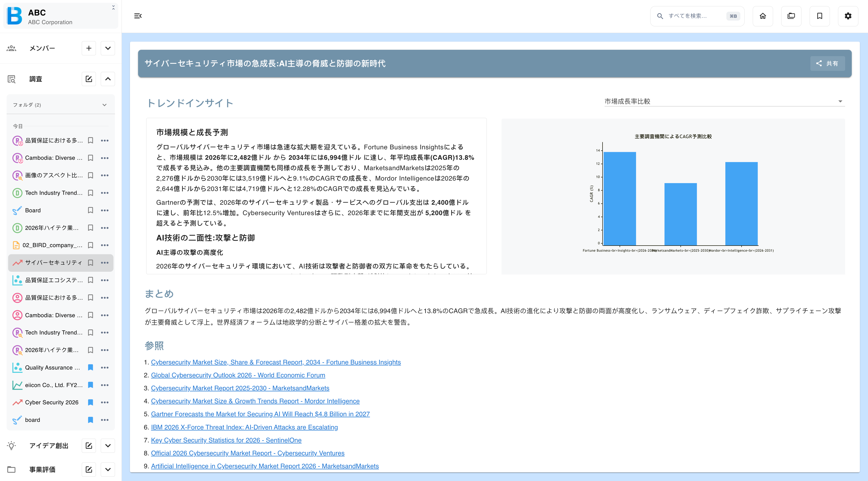This screenshot has height=481, width=868.
Task: Open more options for eiicon Co., Ltd. row
Action: coord(105,385)
